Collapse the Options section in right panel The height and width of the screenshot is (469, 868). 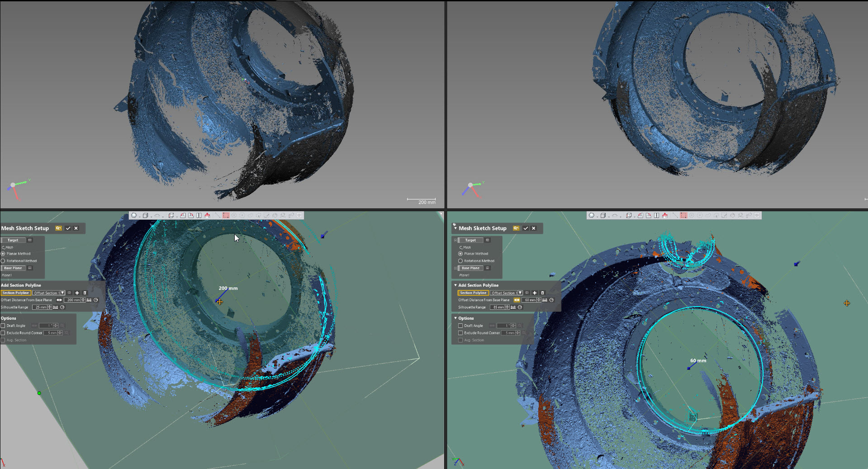coord(455,318)
